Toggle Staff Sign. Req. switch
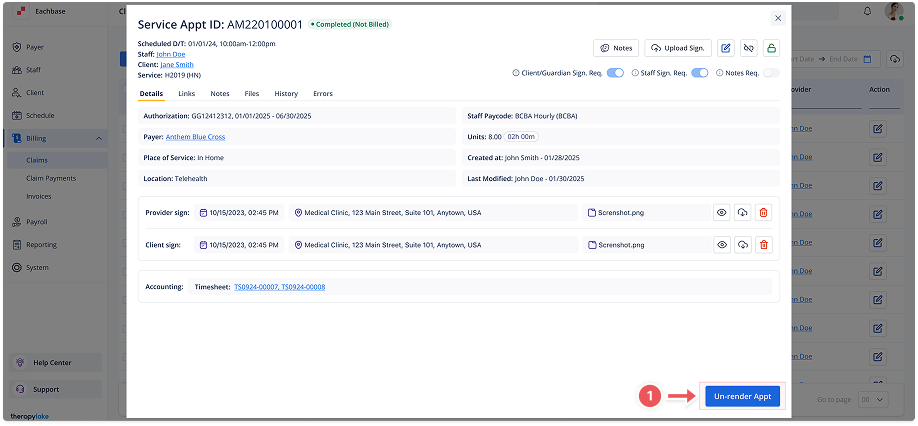Image resolution: width=918 pixels, height=426 pixels. click(x=700, y=73)
